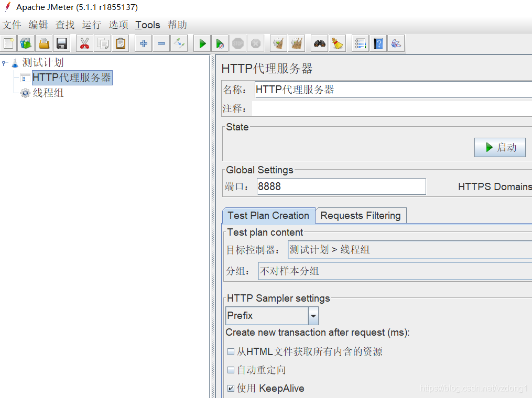Uncheck 使用 KeepAlive checkbox
532x398 pixels.
[x=231, y=388]
